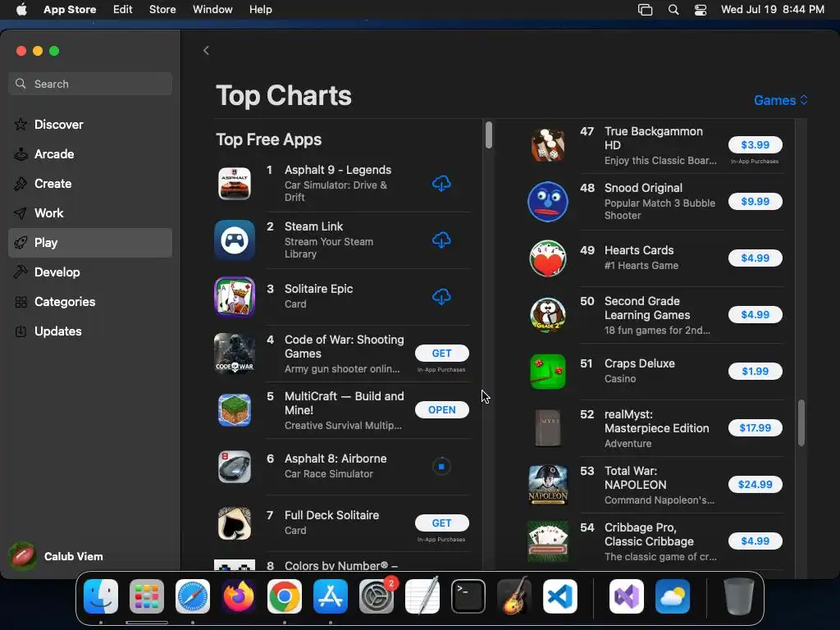
Task: Download Asphalt 9 - Legends via cloud icon
Action: pos(441,184)
